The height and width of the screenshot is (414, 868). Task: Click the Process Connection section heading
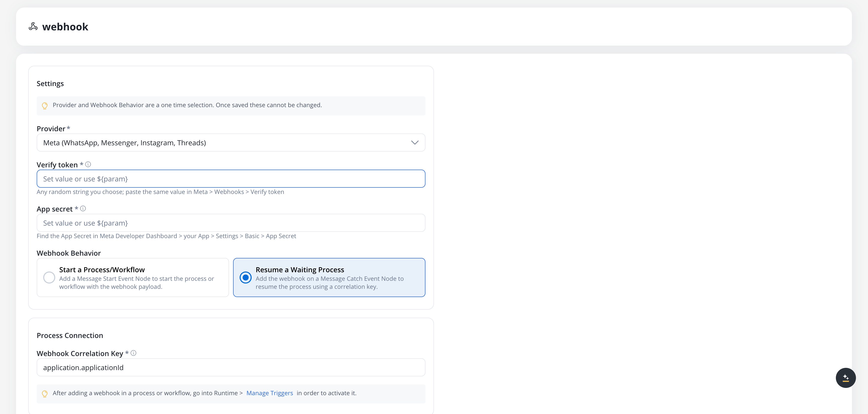tap(70, 335)
